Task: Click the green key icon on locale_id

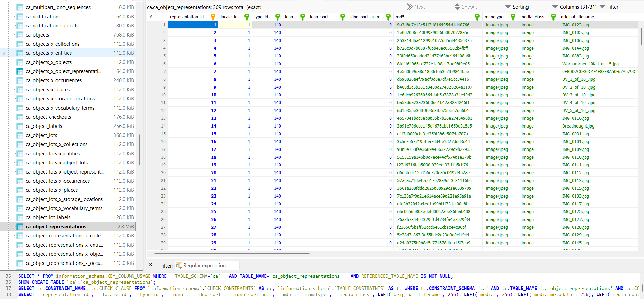Action: [247, 17]
